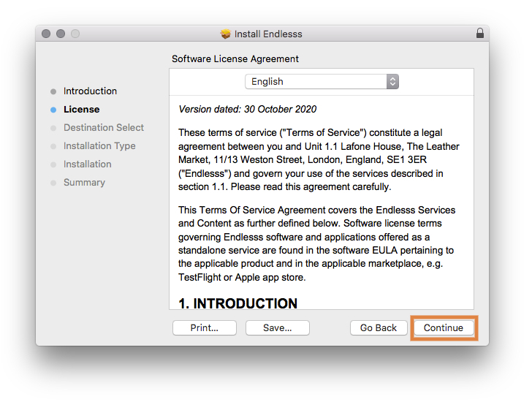
Task: Open the English language dropdown
Action: [322, 82]
